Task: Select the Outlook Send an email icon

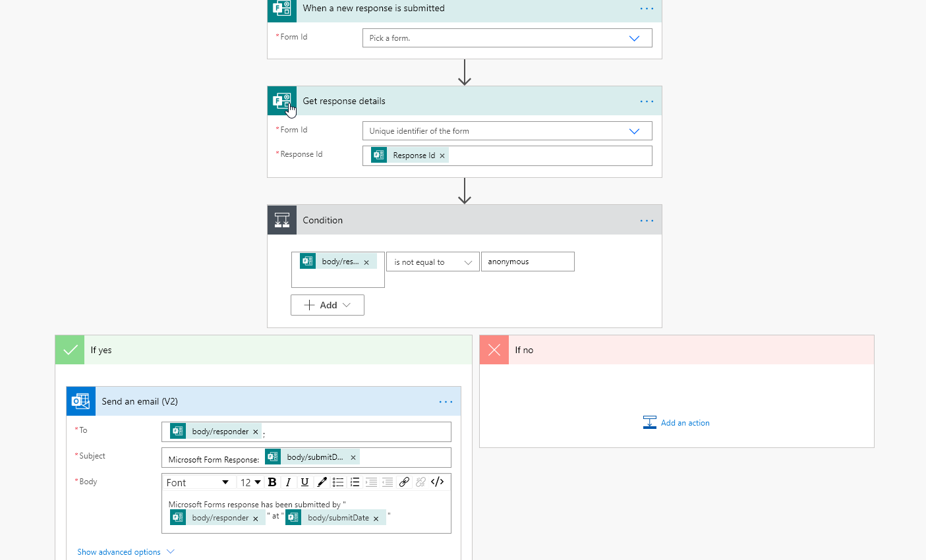Action: [x=80, y=401]
